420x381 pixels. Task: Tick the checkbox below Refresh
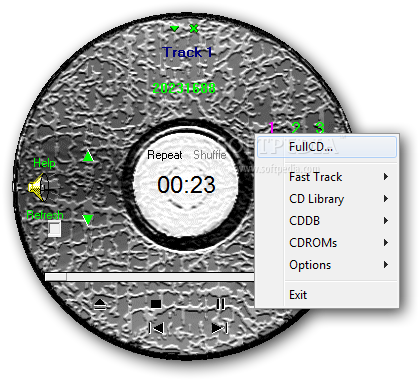tap(54, 229)
